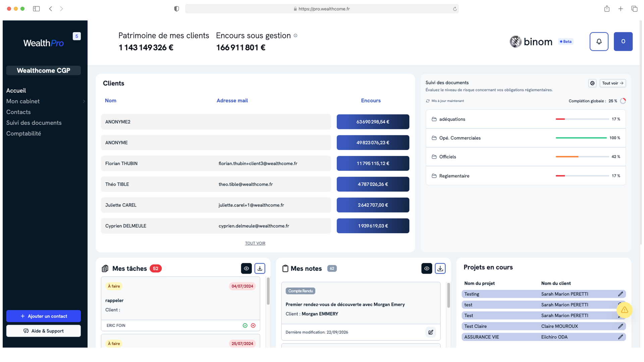Open Comptabilité in sidebar
This screenshot has width=644, height=362.
click(23, 133)
